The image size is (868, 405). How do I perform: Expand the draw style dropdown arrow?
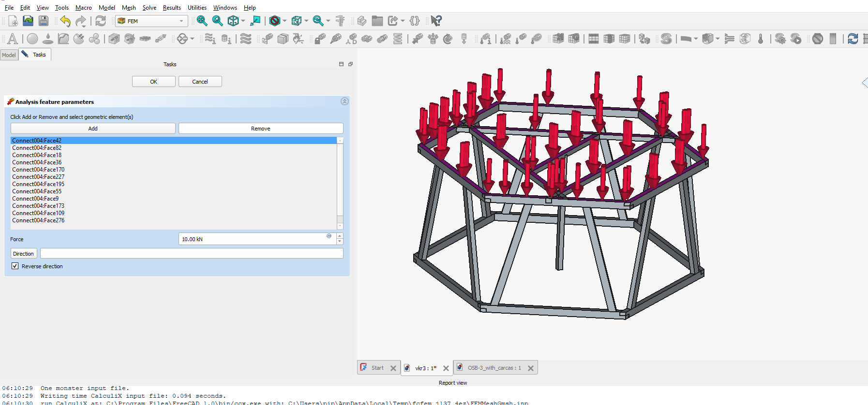pos(284,21)
